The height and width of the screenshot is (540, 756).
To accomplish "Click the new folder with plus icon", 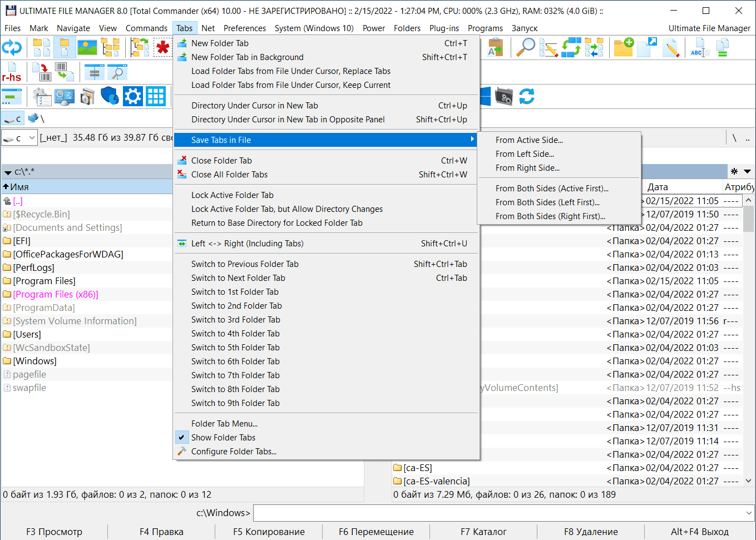I will 624,48.
